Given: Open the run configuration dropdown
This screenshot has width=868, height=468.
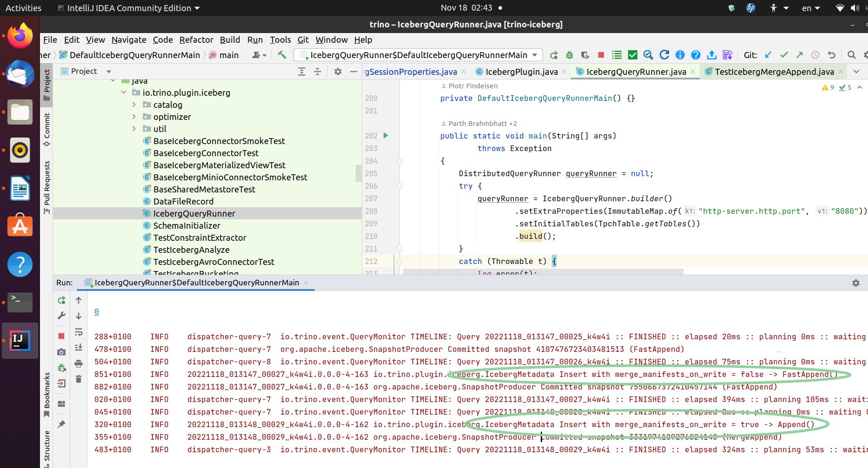Looking at the screenshot, I should pos(418,55).
